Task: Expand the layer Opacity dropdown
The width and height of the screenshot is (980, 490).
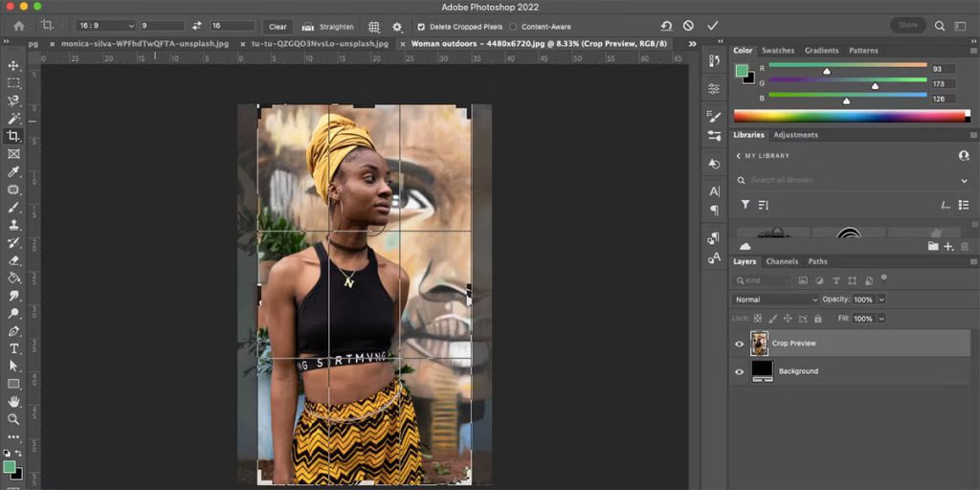Action: [x=881, y=300]
